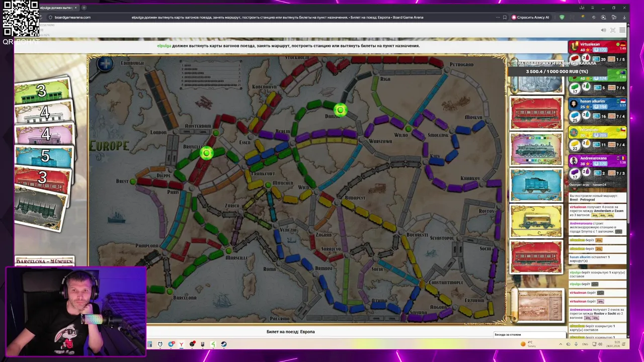
Task: Draw the last red face-up wagon card
Action: (536, 257)
